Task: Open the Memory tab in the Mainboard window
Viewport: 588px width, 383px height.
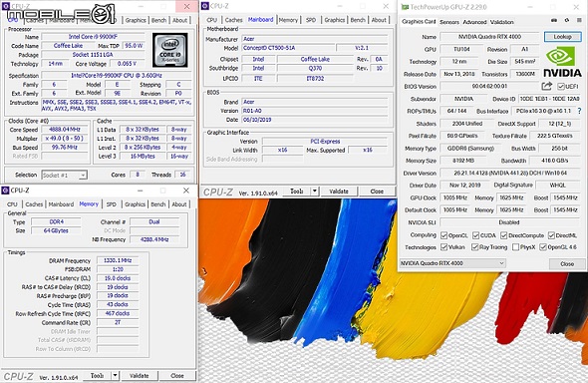Action: click(288, 20)
